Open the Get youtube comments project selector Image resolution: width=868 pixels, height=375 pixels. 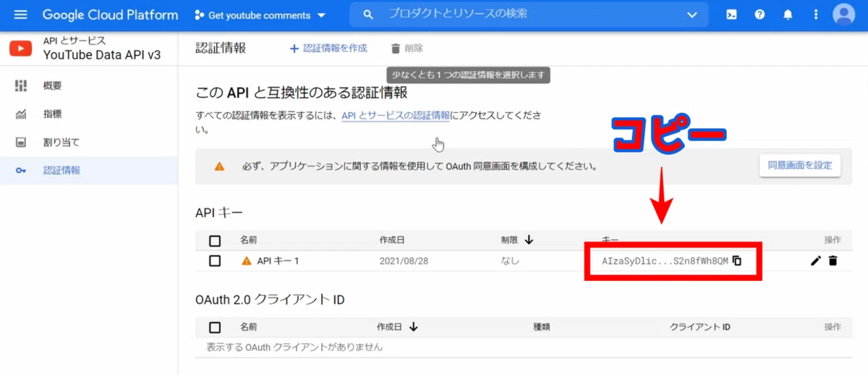[x=260, y=15]
